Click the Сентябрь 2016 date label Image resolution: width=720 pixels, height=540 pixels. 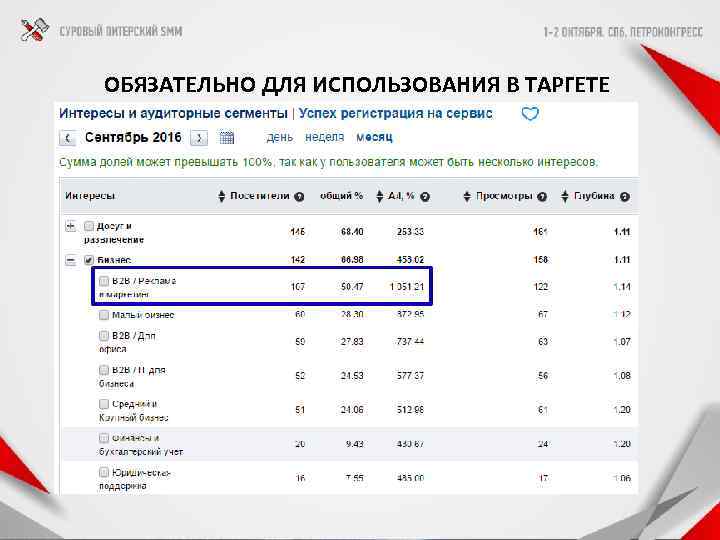[x=133, y=137]
